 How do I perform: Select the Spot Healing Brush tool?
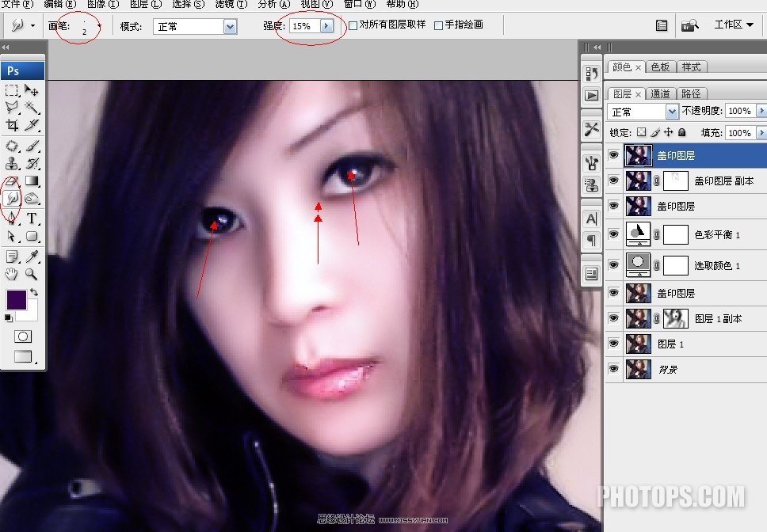coord(12,146)
